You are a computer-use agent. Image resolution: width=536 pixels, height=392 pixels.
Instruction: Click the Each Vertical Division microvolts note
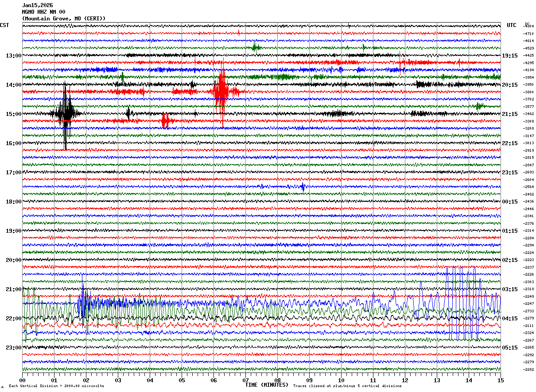point(57,386)
